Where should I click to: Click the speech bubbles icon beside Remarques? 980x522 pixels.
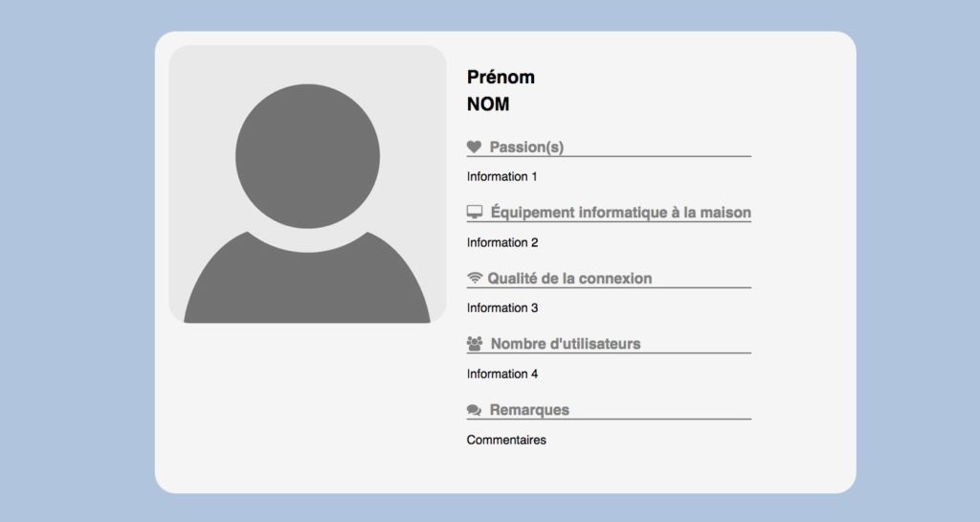pyautogui.click(x=474, y=410)
